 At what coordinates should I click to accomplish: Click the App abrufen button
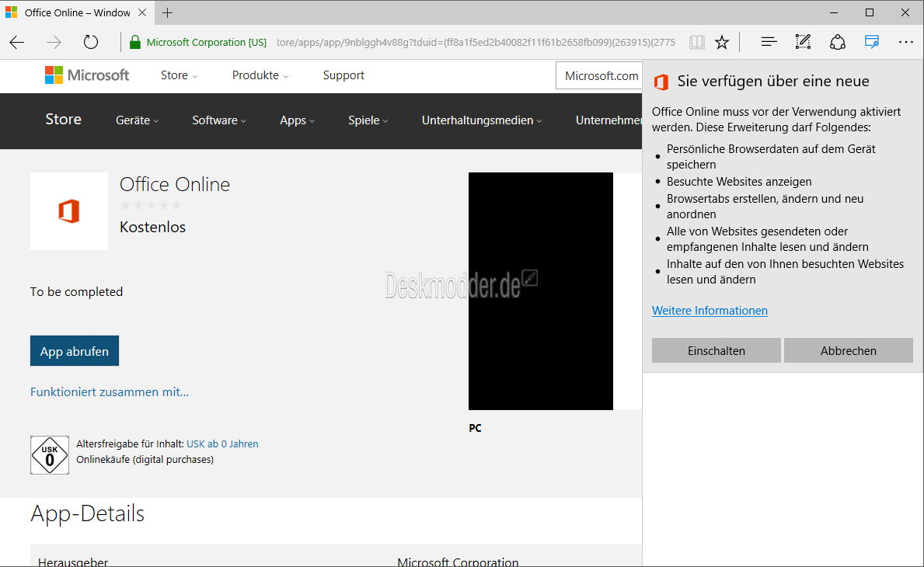[75, 351]
